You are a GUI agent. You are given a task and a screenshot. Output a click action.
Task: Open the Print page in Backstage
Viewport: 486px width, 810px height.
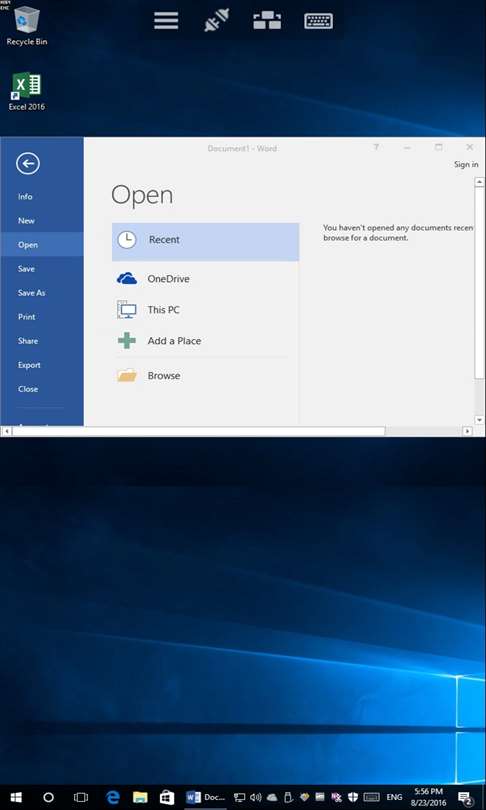click(x=42, y=317)
